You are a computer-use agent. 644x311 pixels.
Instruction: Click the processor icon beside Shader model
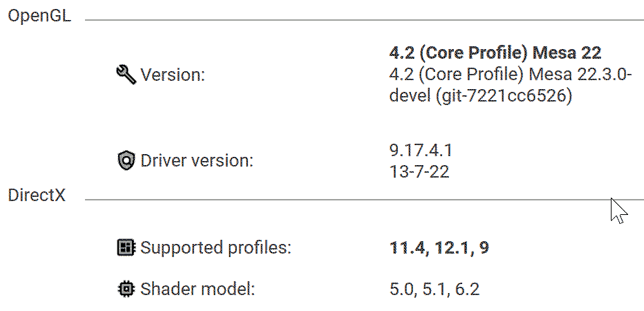point(126,289)
